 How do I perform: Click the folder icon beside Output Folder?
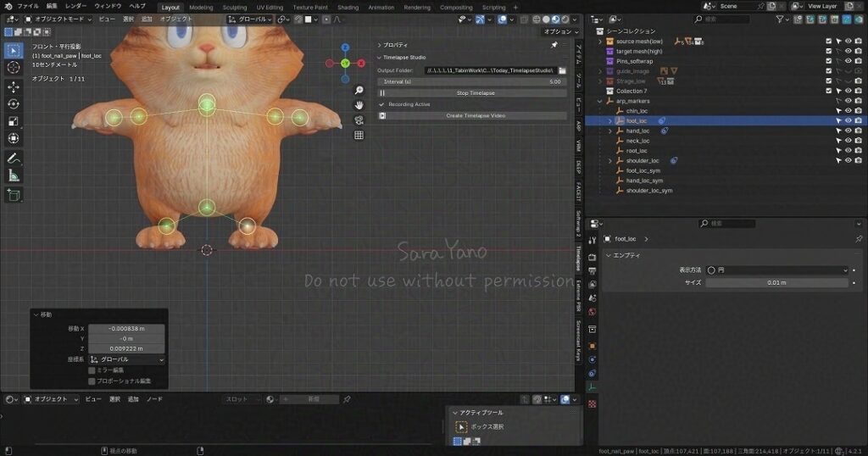point(562,70)
